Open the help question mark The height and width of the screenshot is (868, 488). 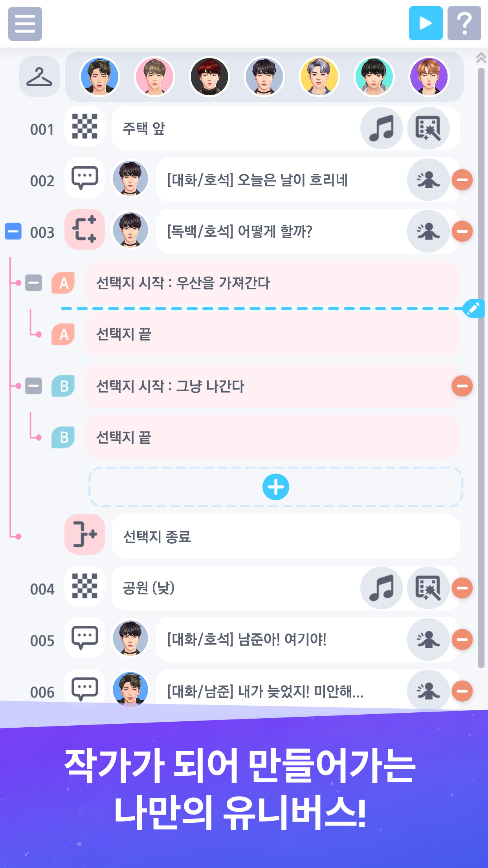(x=464, y=23)
